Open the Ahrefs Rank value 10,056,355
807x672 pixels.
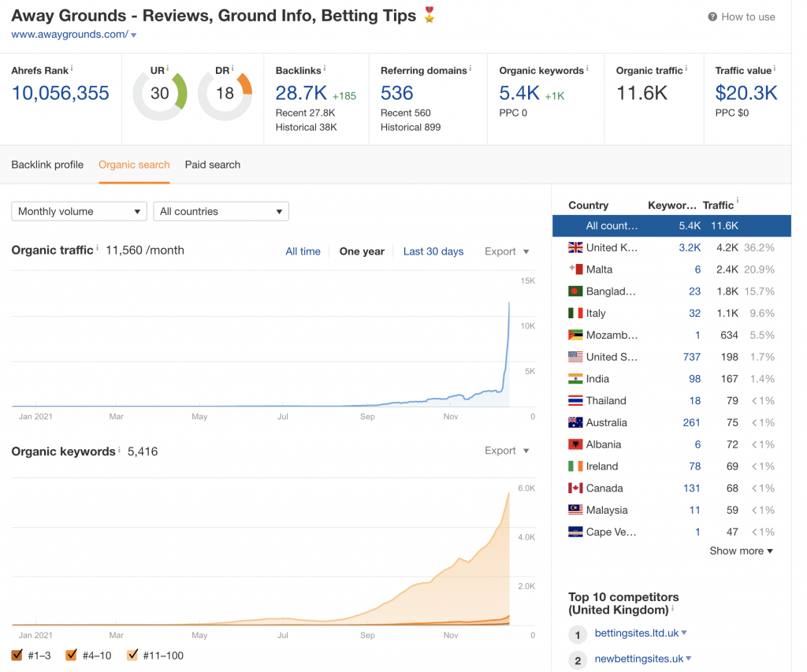(x=60, y=93)
